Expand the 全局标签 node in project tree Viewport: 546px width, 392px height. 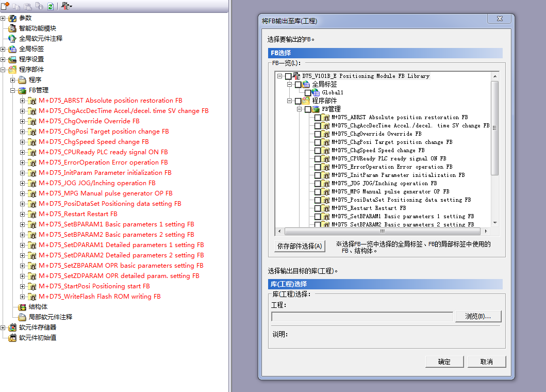[4, 49]
